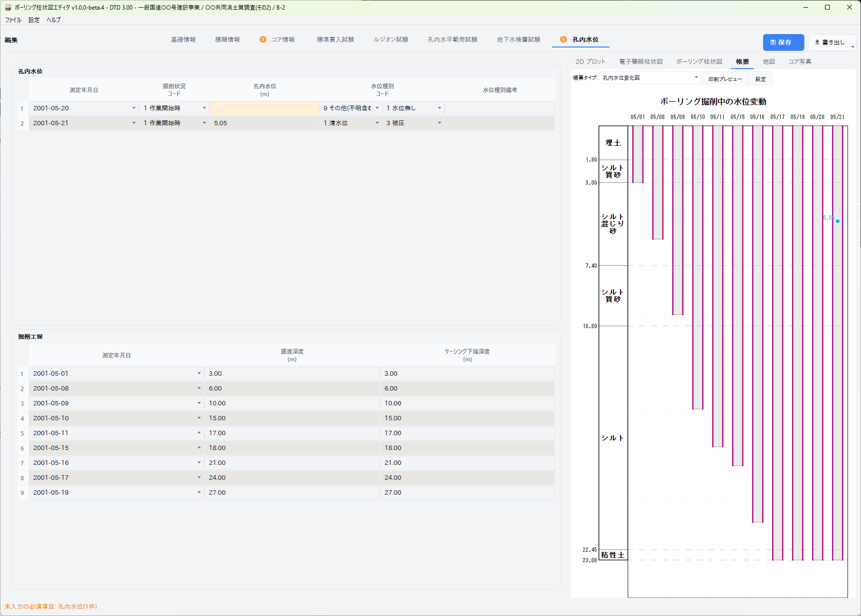The width and height of the screenshot is (861, 616).
Task: Open date dropdown for 2001-05-20 water level row
Action: 134,108
